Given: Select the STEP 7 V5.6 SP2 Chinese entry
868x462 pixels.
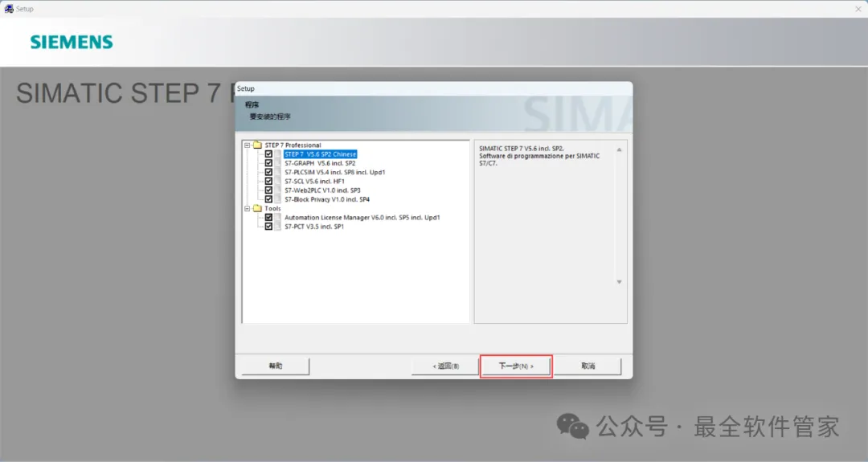Looking at the screenshot, I should click(320, 154).
